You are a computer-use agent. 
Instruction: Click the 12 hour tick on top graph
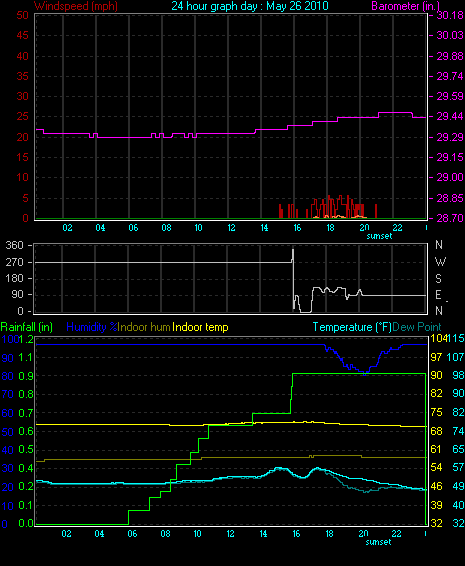(231, 228)
